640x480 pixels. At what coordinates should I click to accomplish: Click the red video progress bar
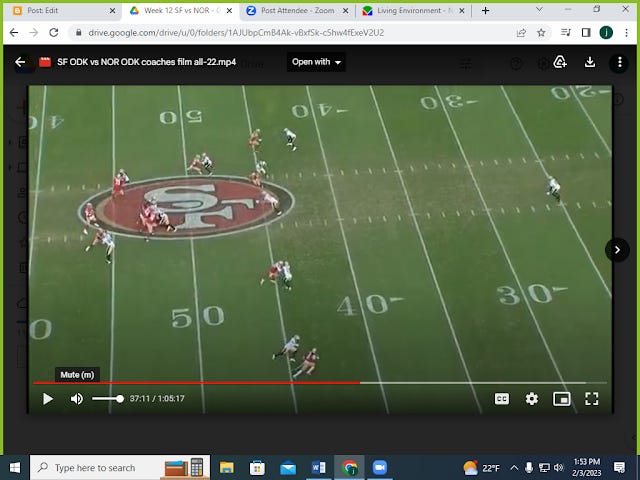(196, 383)
